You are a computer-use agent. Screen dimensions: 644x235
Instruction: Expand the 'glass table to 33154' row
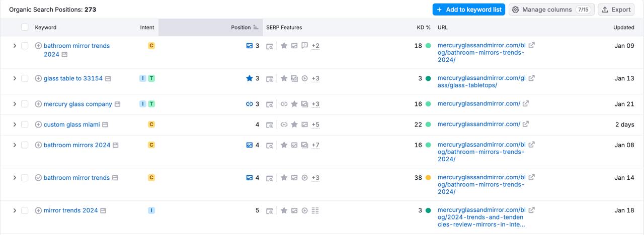pyautogui.click(x=15, y=78)
